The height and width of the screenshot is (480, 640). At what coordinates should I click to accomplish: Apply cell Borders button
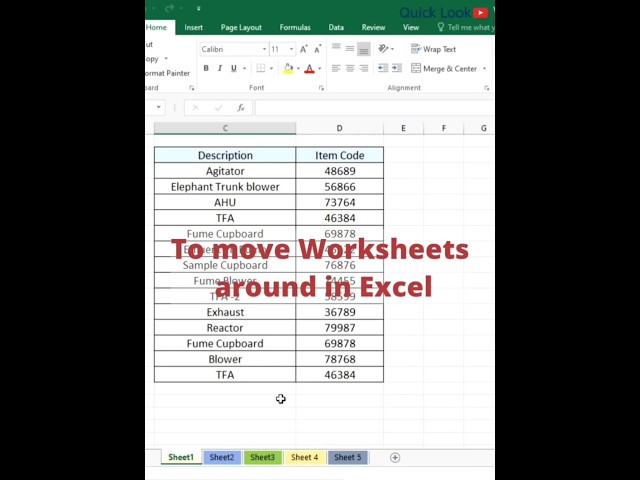[x=260, y=68]
